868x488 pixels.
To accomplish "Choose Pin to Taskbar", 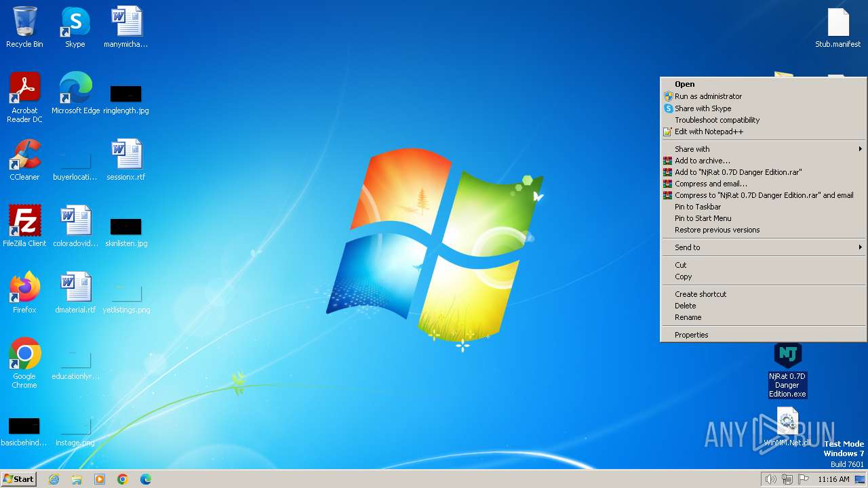I will point(764,207).
